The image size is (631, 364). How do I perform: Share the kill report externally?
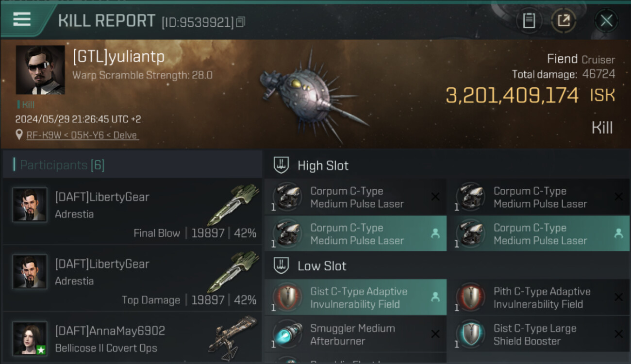point(564,21)
